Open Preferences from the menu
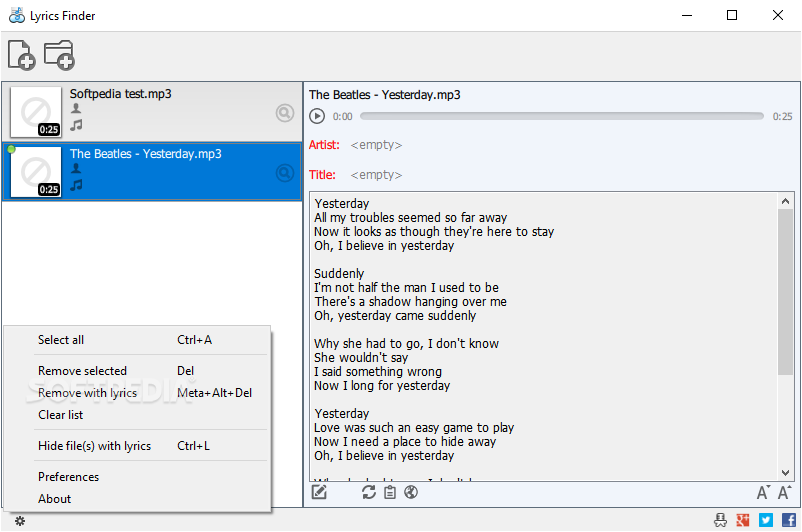802x532 pixels. [137, 476]
